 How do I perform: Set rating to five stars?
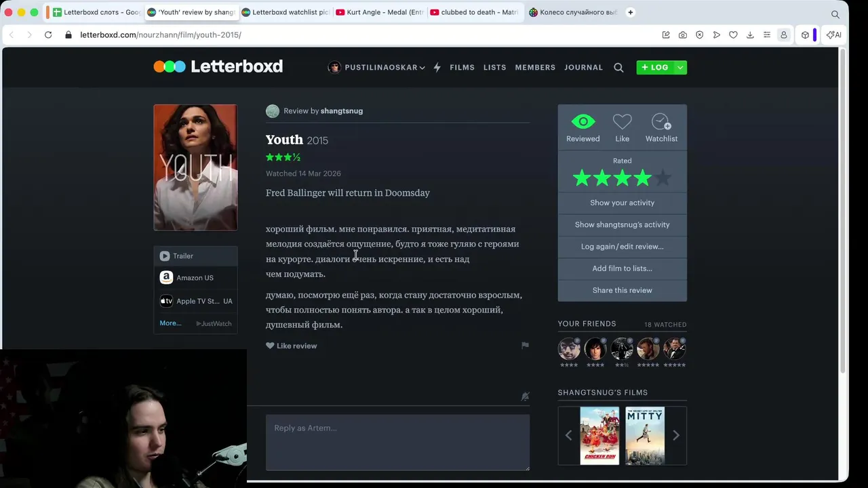point(663,178)
